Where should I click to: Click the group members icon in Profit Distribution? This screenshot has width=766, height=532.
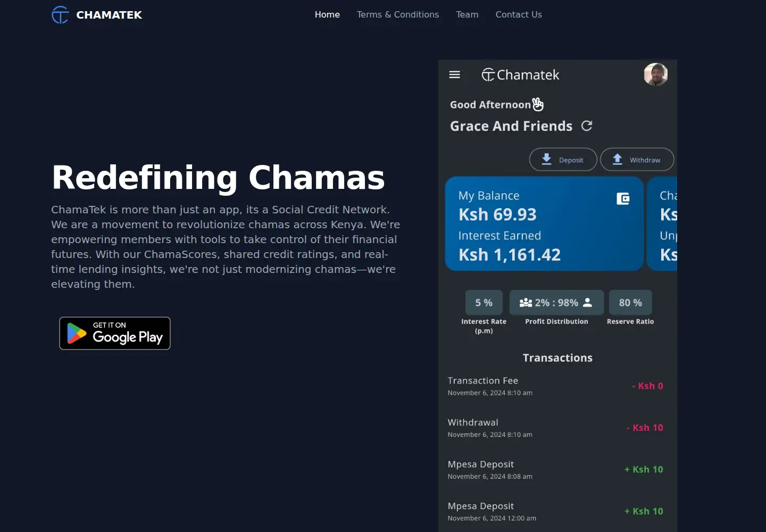pyautogui.click(x=526, y=303)
